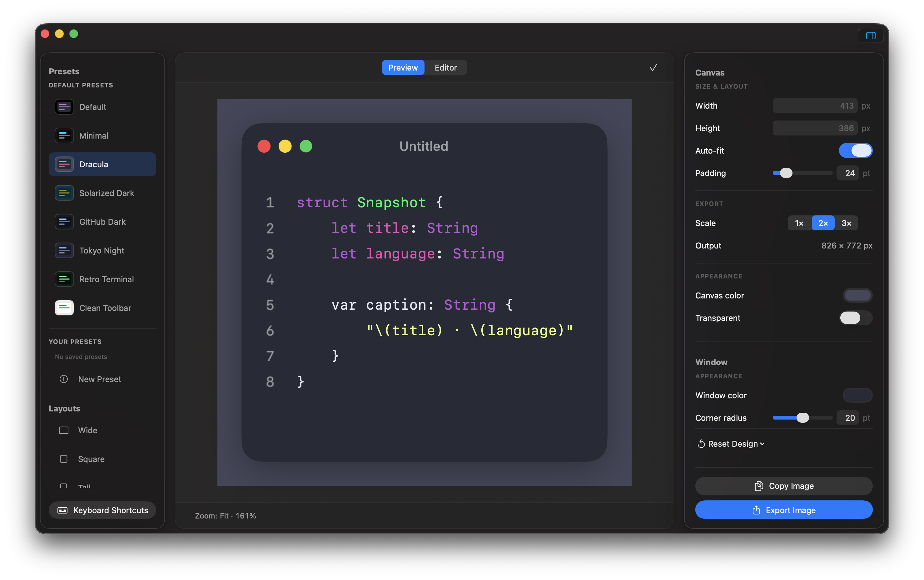Click the Padding slider handle

coord(786,173)
